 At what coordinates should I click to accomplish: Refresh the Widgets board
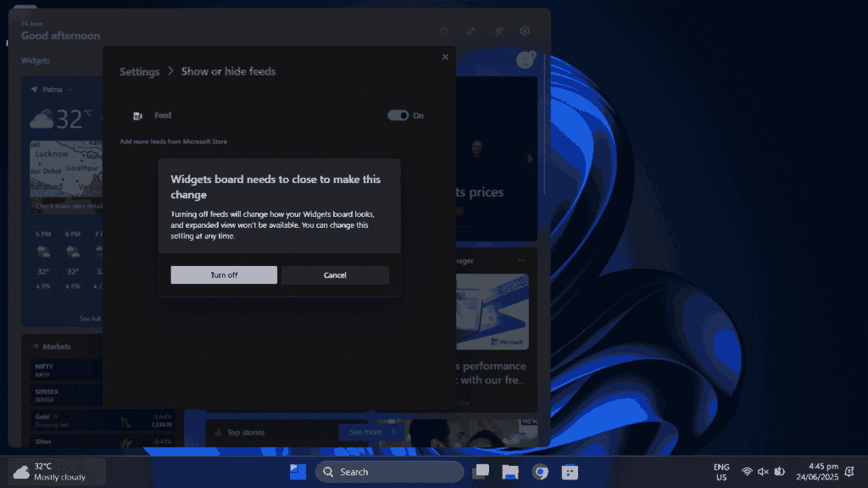click(x=443, y=31)
